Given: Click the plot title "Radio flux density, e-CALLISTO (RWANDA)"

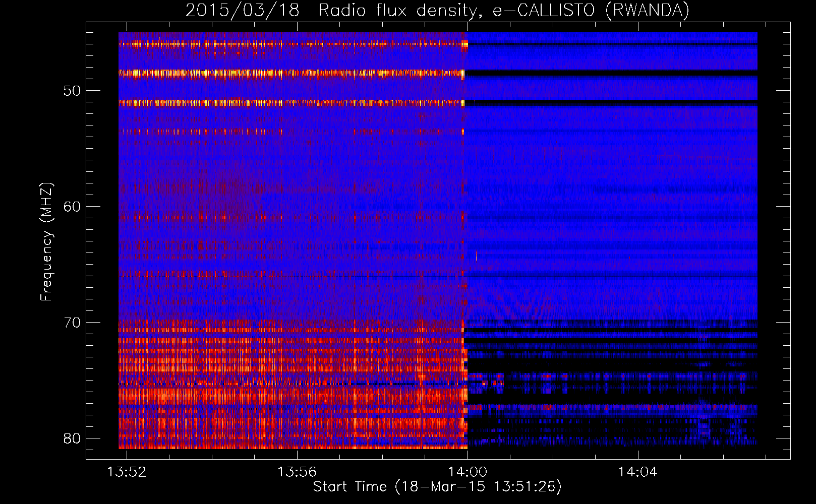Looking at the screenshot, I should click(x=504, y=10).
